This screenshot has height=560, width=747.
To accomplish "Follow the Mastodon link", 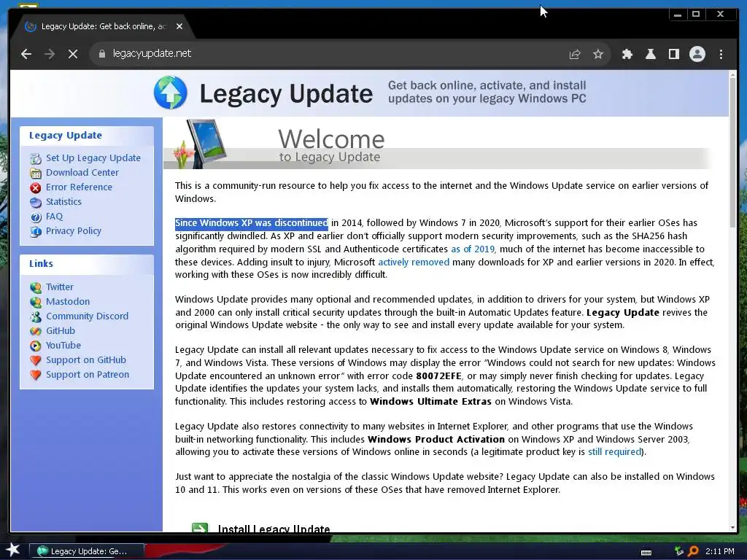I will pyautogui.click(x=68, y=301).
